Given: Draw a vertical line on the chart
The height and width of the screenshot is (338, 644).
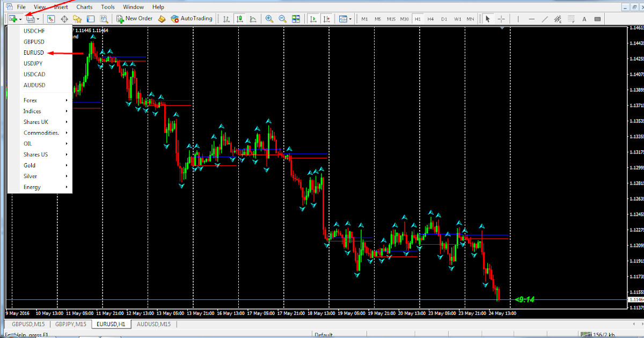Looking at the screenshot, I should (x=518, y=18).
